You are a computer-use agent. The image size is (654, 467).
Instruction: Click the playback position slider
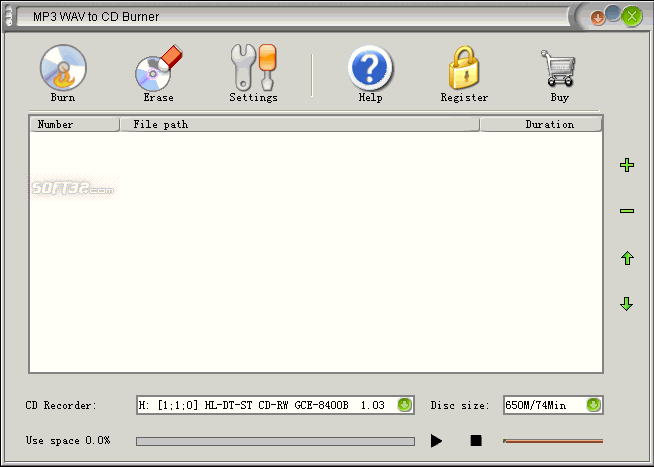553,441
